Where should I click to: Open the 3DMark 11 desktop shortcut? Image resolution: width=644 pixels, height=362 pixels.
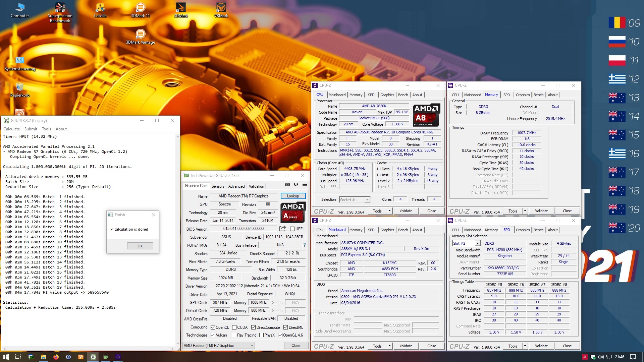coord(140,10)
